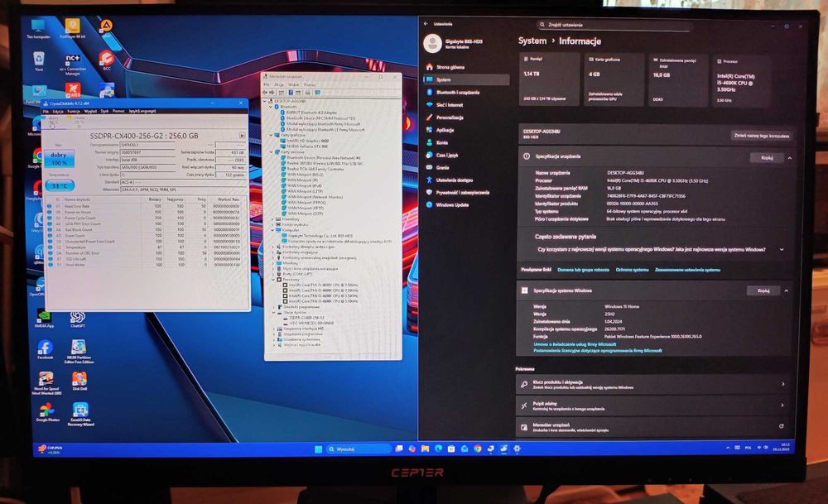828x504 pixels.
Task: Open EaseUS Data Recovery Wizard shortcut
Action: click(80, 415)
